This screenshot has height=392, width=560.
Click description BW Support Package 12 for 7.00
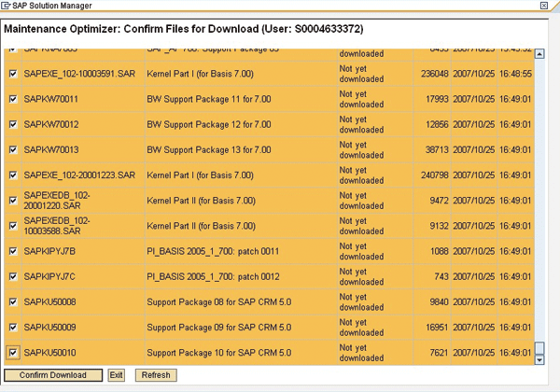(x=209, y=124)
